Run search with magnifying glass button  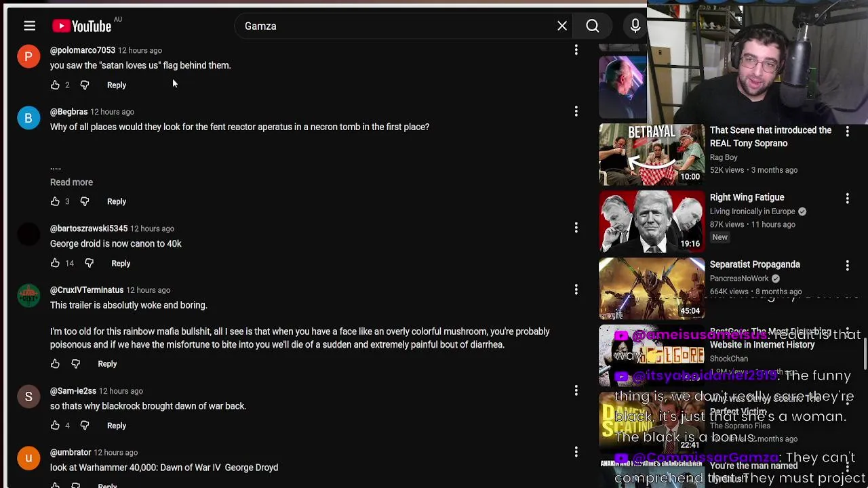[593, 26]
